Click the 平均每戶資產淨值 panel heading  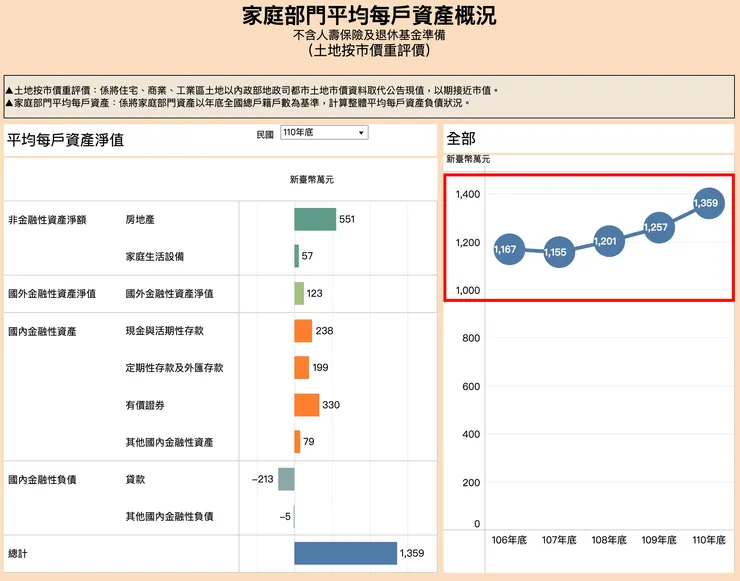point(65,140)
